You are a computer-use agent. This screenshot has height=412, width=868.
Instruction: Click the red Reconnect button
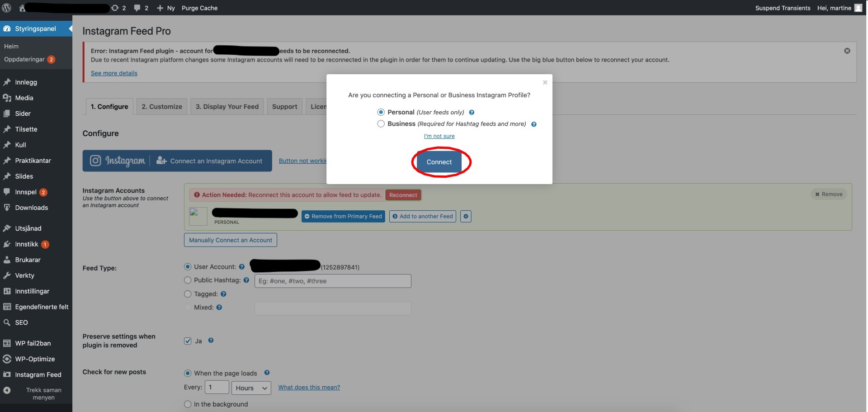click(403, 195)
